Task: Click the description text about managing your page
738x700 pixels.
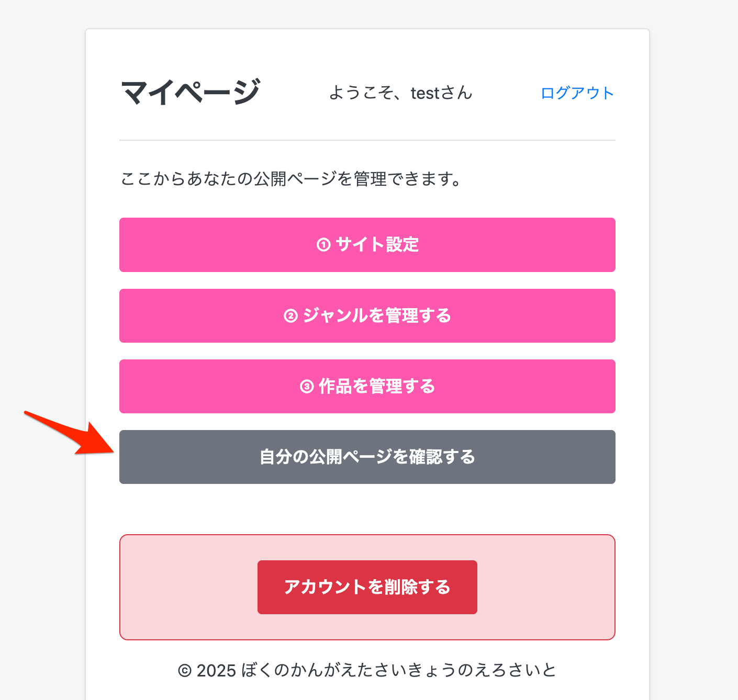Action: (x=290, y=178)
